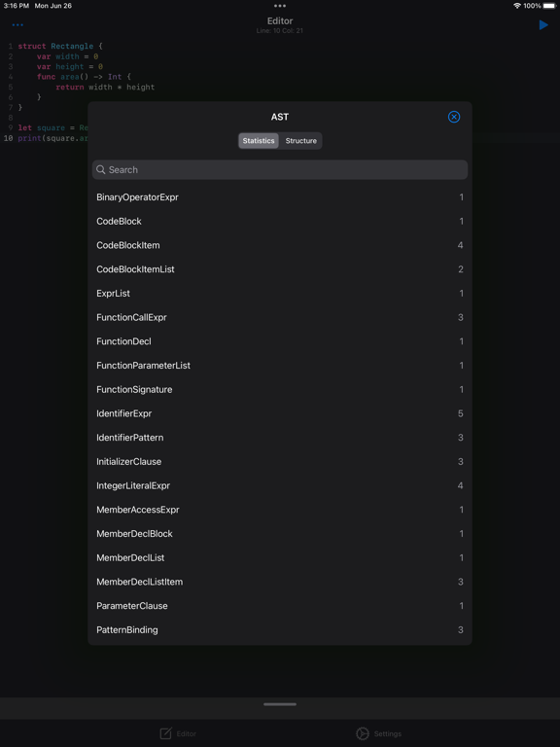
Task: Open the PatternBinding row
Action: click(x=280, y=630)
